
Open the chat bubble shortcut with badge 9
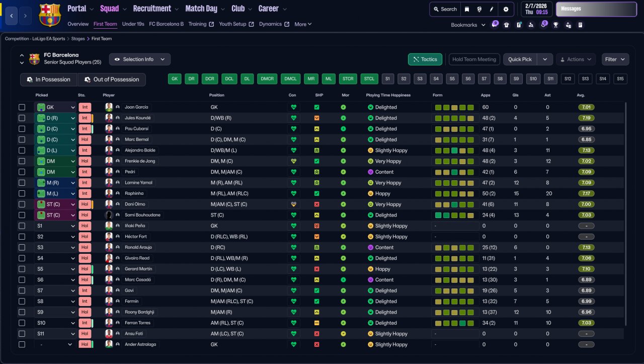tap(494, 25)
